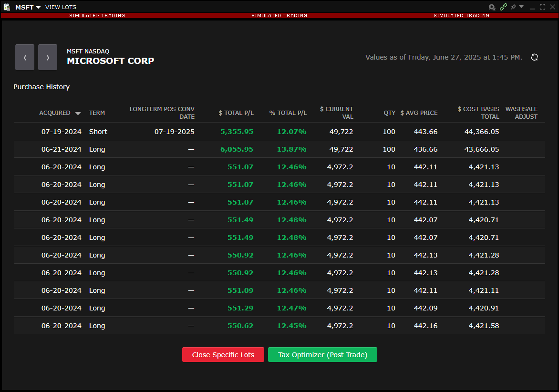Close the View Lots window

tap(553, 7)
